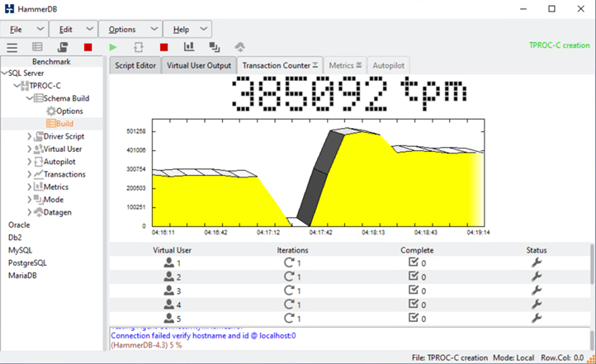Expand the Driver Script tree node
Screen dimensions: 596x364
[x=30, y=136]
